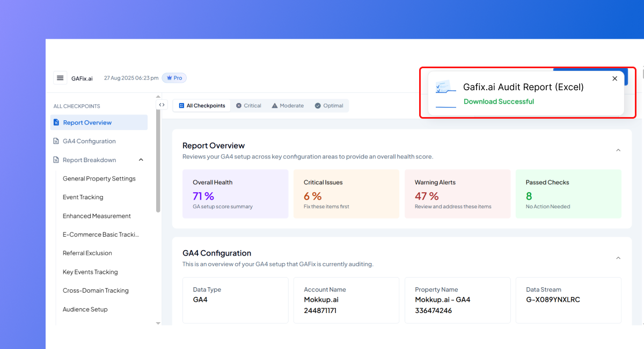Click the Property Name Mokkup.ai - GA4 card
Image resolution: width=644 pixels, height=349 pixels.
[457, 300]
